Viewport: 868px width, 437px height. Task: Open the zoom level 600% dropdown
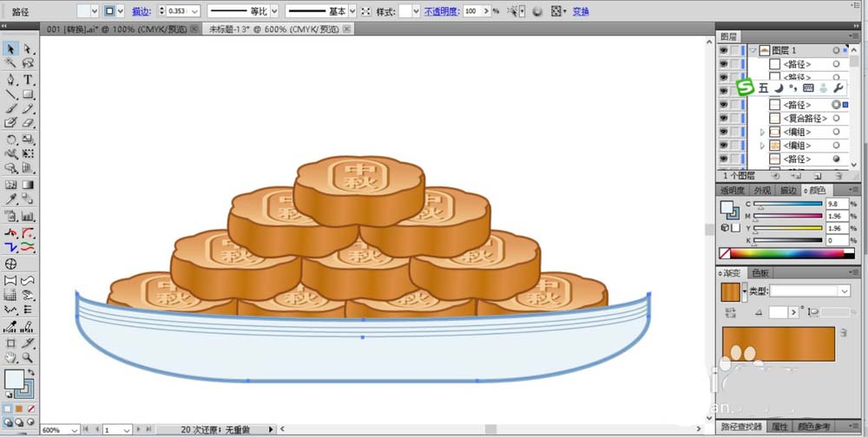tap(75, 430)
